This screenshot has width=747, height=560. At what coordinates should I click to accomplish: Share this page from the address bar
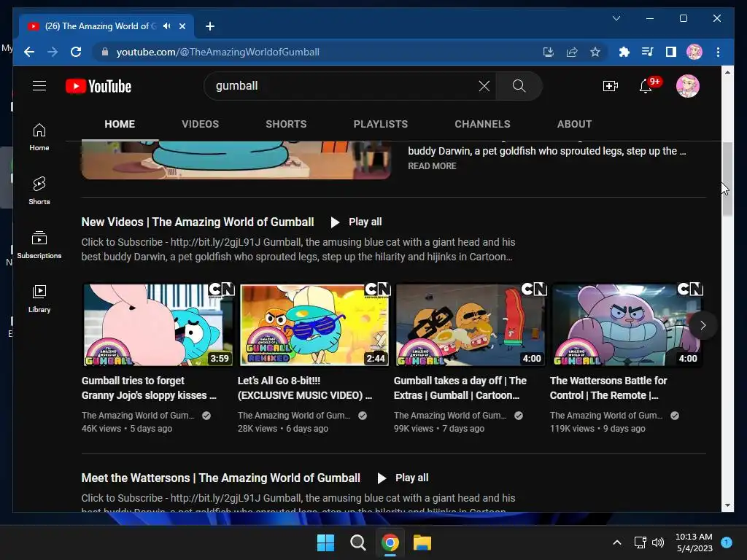tap(572, 52)
